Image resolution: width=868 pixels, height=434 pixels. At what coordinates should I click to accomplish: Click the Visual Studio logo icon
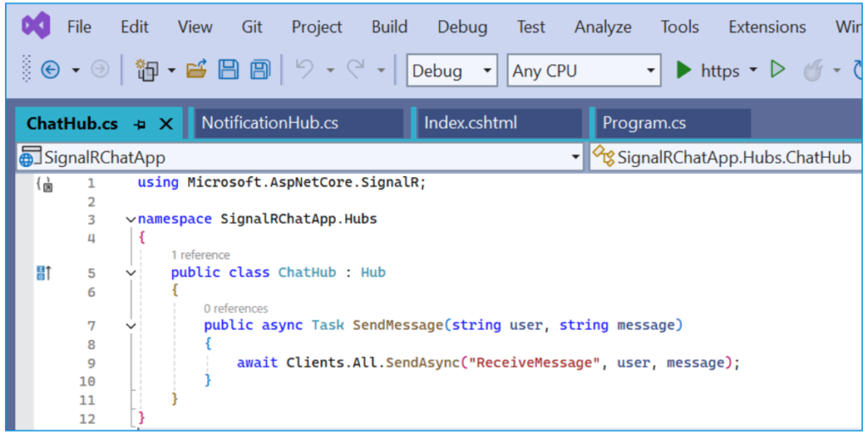click(36, 25)
